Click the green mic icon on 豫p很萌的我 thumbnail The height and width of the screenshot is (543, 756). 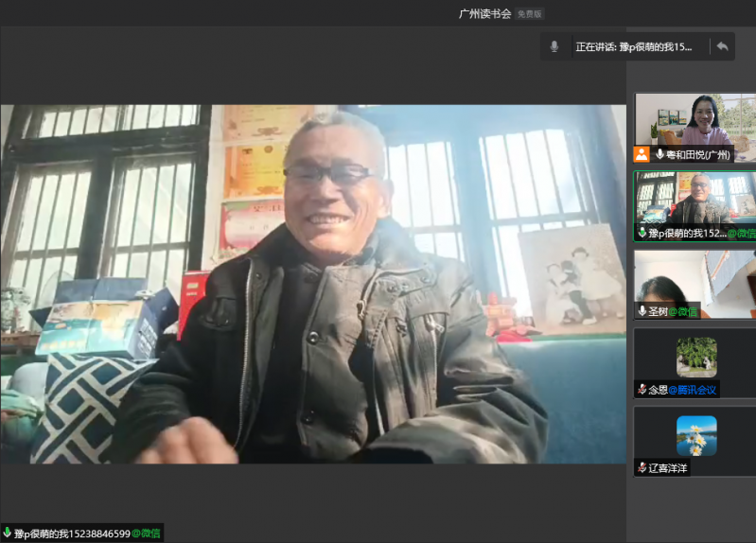(x=642, y=233)
